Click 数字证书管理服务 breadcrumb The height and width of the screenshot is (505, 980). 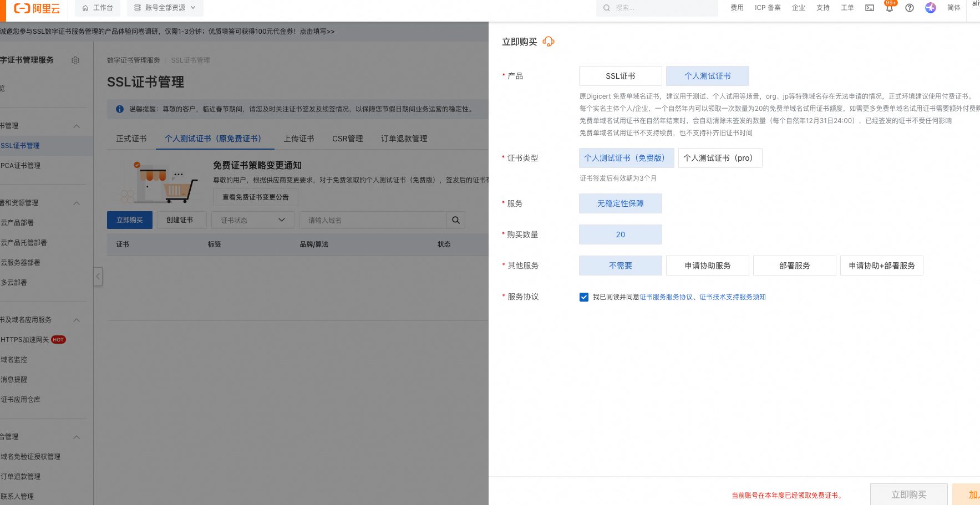click(x=134, y=60)
